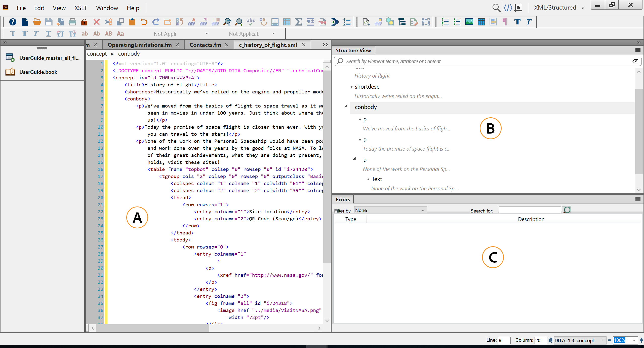Select the Sigma equations icon
The width and height of the screenshot is (644, 348).
[299, 22]
